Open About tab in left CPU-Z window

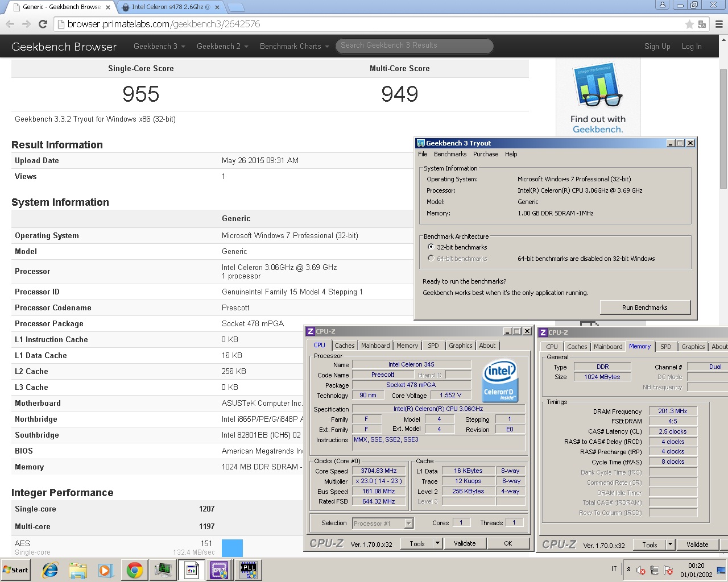[x=487, y=346]
